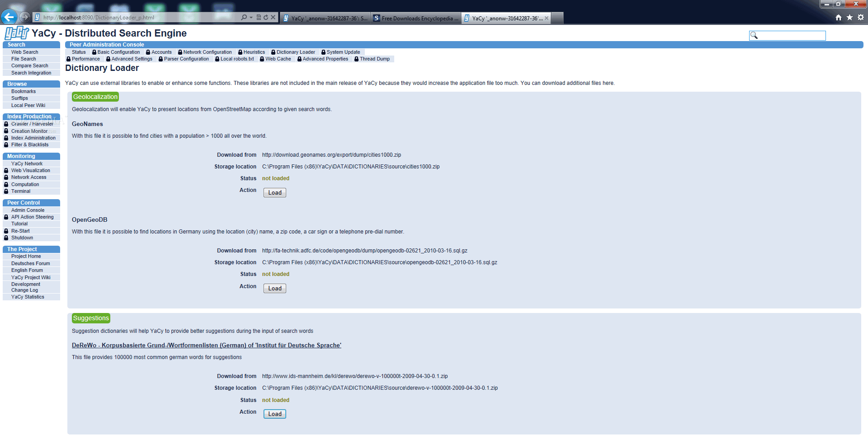Image resolution: width=868 pixels, height=439 pixels.
Task: Open Local Peer Wiki
Action: coord(28,105)
